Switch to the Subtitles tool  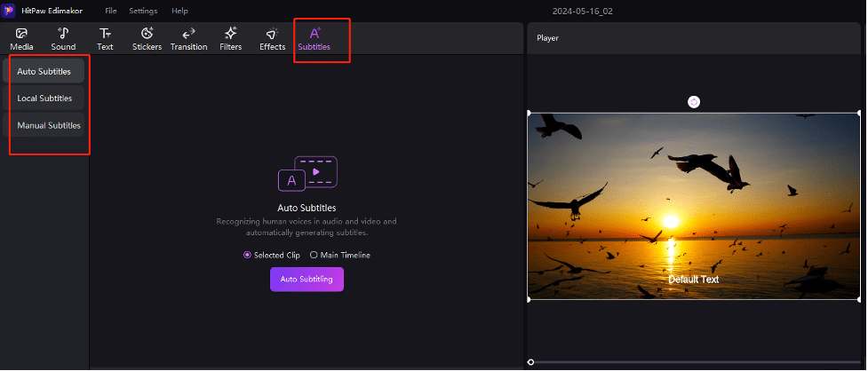coord(314,39)
